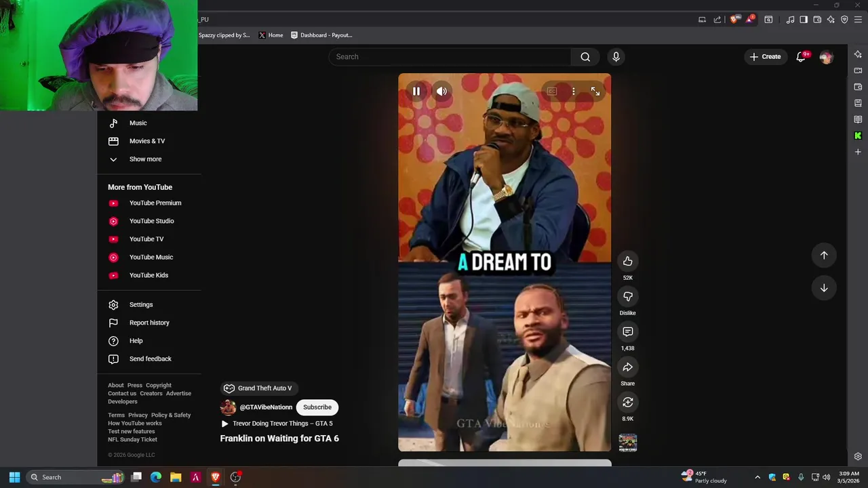The height and width of the screenshot is (488, 868).
Task: Open Brave Wallet in the toolbar
Action: 817,20
